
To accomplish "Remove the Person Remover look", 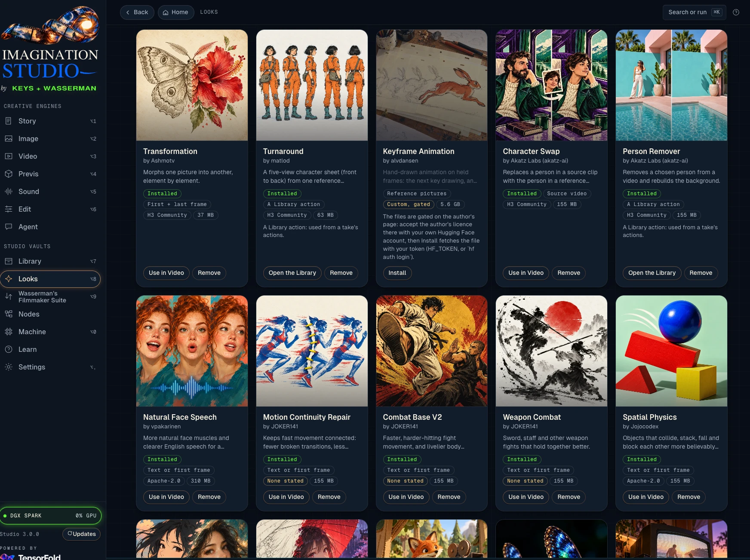I will click(701, 273).
